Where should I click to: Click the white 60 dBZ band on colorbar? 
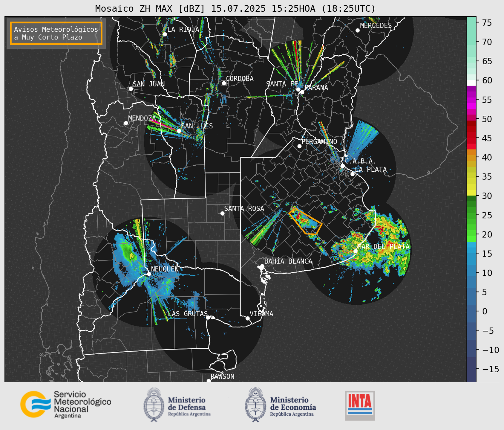(x=471, y=83)
